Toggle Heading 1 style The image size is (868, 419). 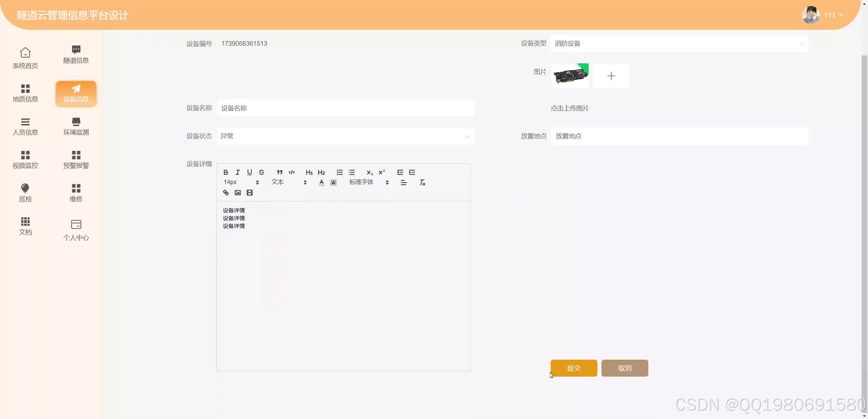coord(309,172)
